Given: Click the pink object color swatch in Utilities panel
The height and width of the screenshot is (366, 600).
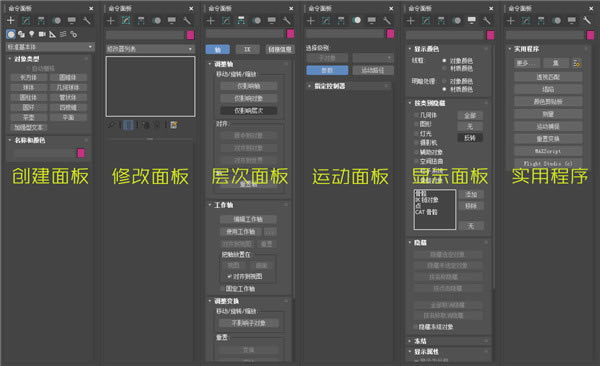Looking at the screenshot, I should pyautogui.click(x=590, y=35).
